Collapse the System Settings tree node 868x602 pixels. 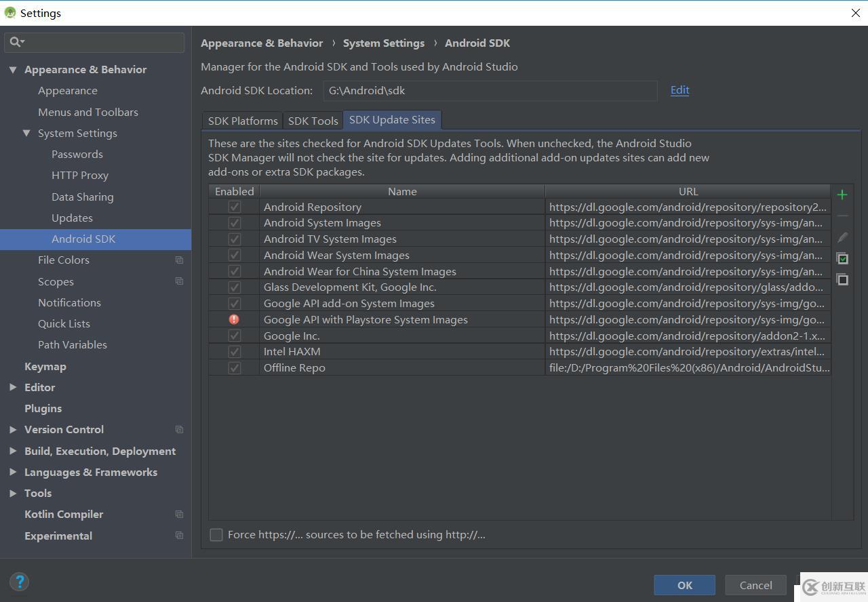point(26,133)
